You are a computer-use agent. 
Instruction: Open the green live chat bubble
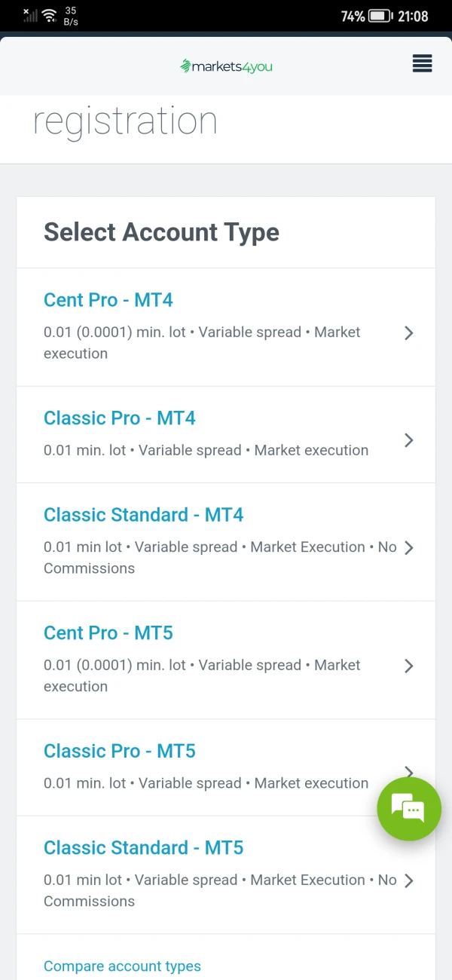(x=409, y=809)
